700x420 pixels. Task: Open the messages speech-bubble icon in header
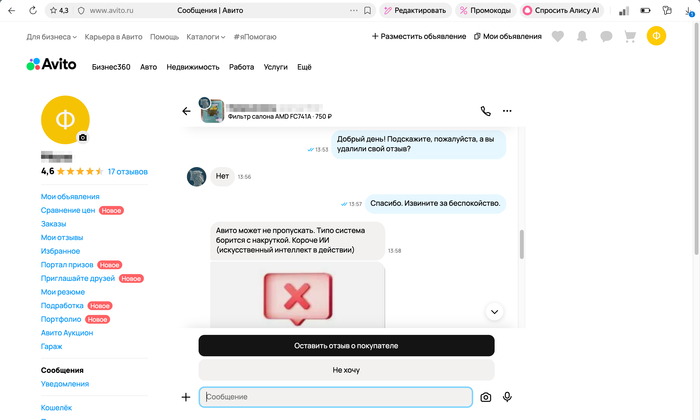tap(606, 36)
